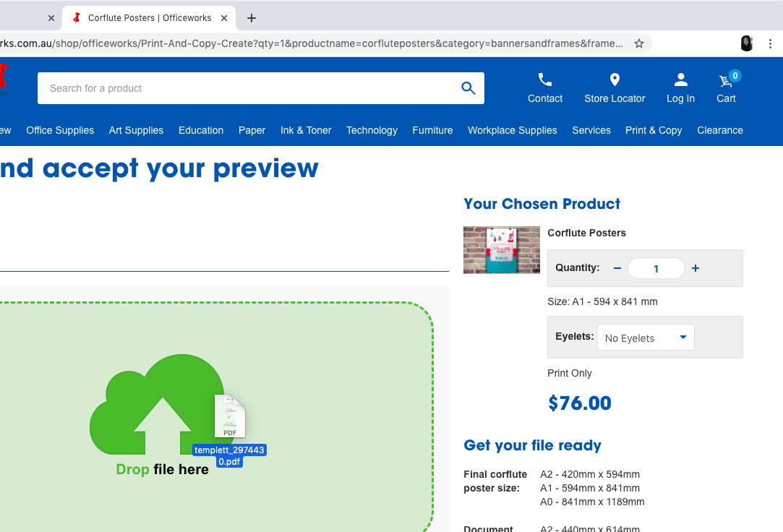Viewport: 783px width, 532px height.
Task: Select the Corflute Posters | Officeworks tab
Action: 149,18
